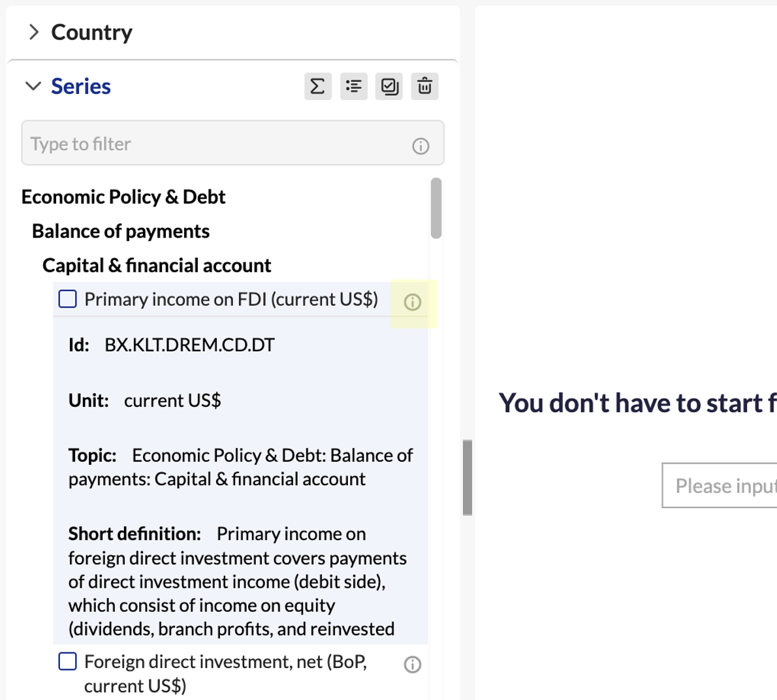Click the sigma aggregation icon in Series
The image size is (777, 700).
tap(317, 86)
